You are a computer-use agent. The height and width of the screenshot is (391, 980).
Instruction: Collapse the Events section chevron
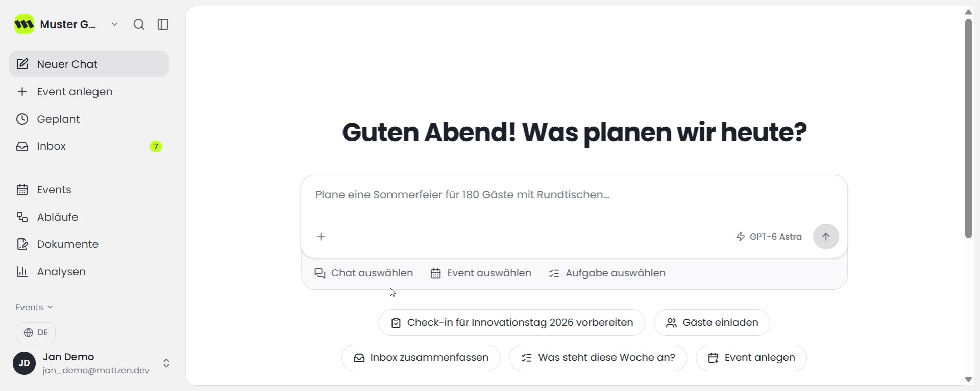50,307
